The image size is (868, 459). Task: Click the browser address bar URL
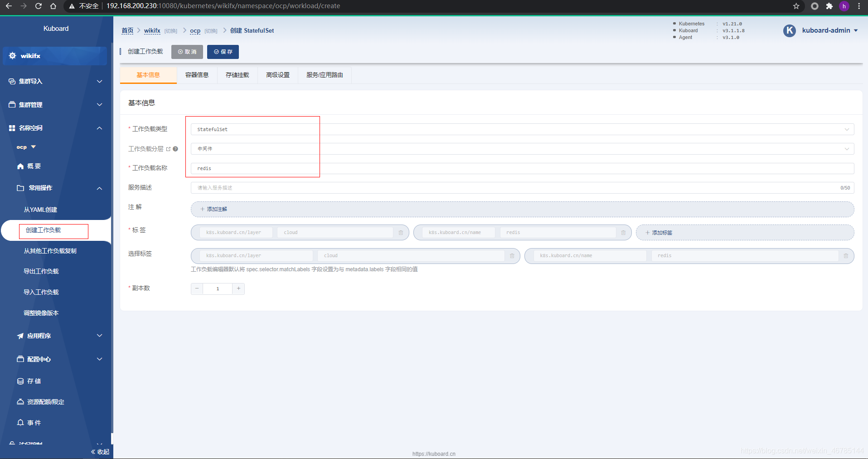[x=223, y=6]
